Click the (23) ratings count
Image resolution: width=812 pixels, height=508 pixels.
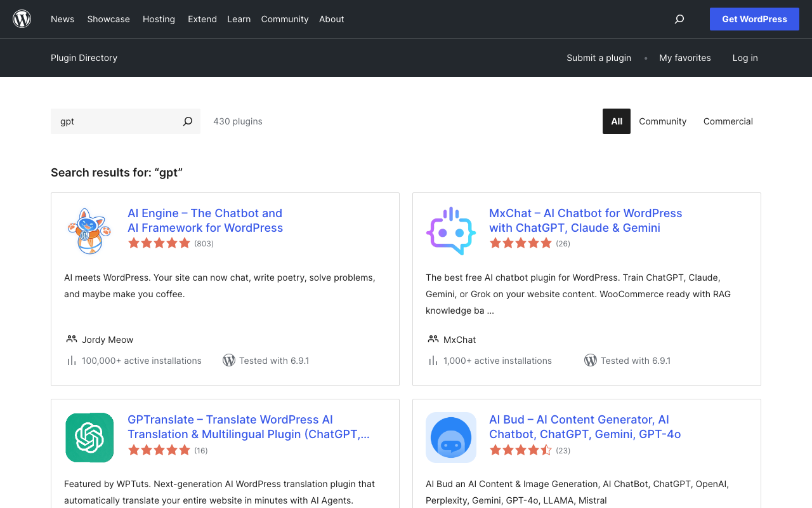563,451
